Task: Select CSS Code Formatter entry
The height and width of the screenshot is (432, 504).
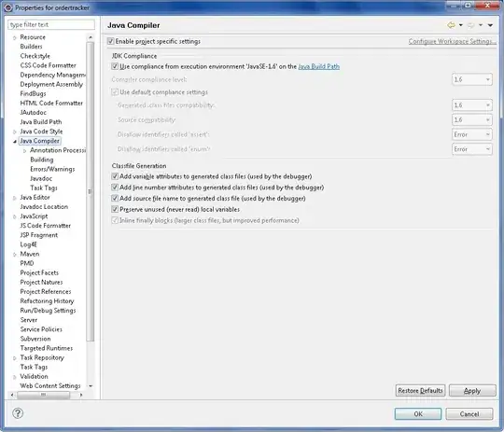Action: 48,65
